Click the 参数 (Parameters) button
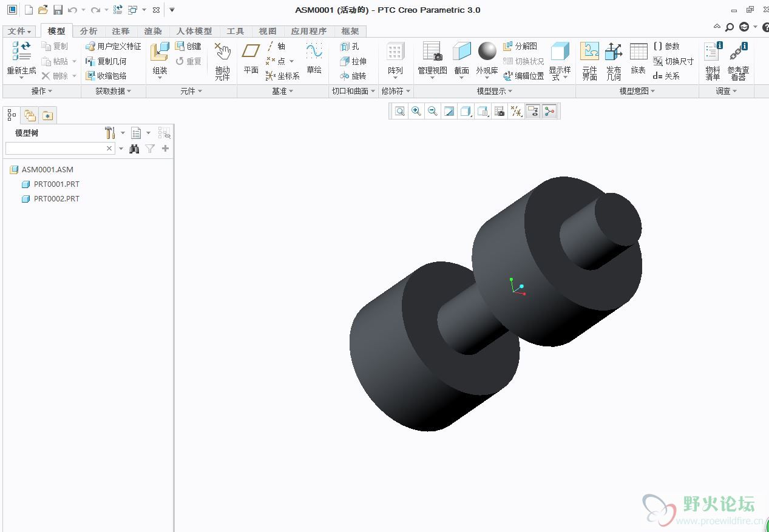This screenshot has height=532, width=769. pyautogui.click(x=666, y=46)
